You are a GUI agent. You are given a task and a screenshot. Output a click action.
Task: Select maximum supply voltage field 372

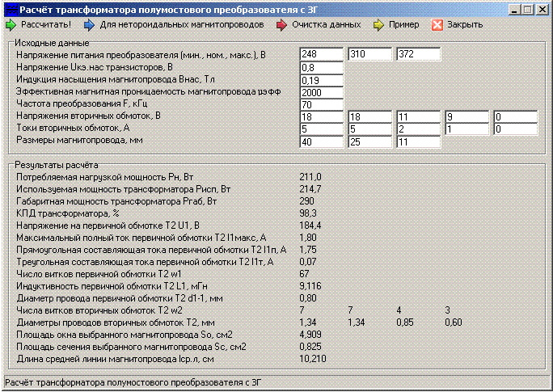[x=418, y=54]
